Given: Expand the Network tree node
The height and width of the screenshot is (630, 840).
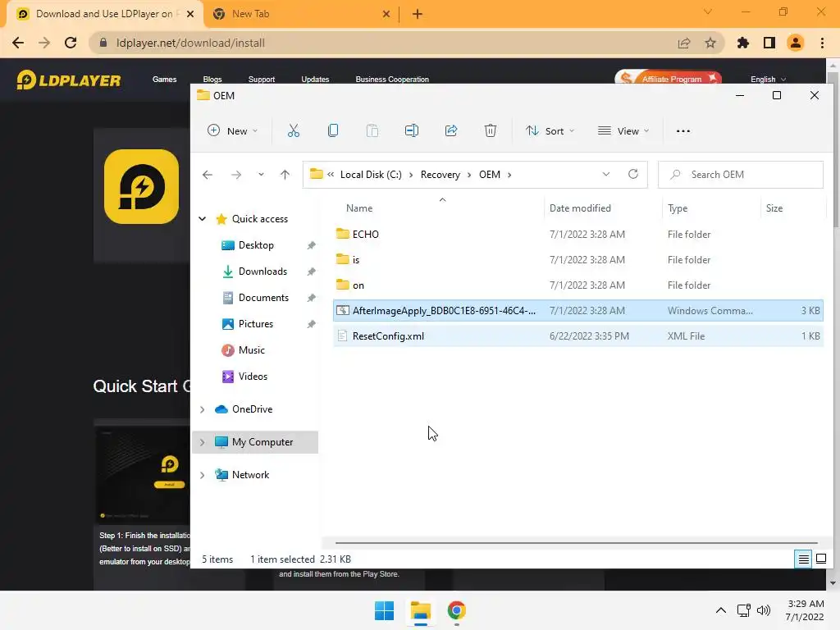Looking at the screenshot, I should pyautogui.click(x=203, y=475).
